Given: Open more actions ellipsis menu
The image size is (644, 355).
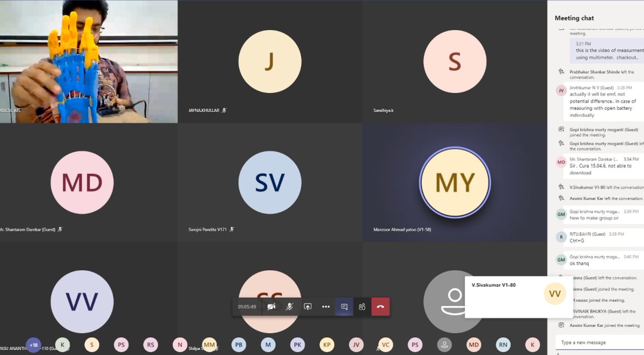Looking at the screenshot, I should coord(326,307).
